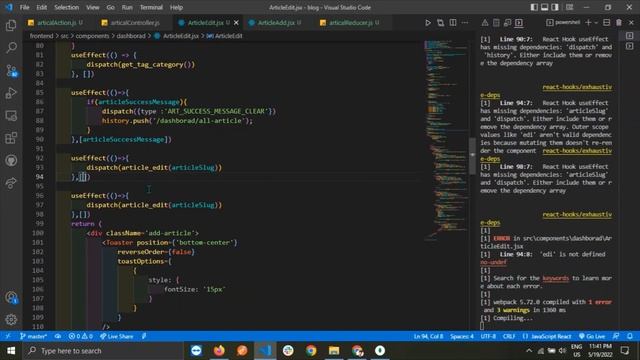
Task: Customize layout icon in title bar
Action: pyautogui.click(x=569, y=7)
